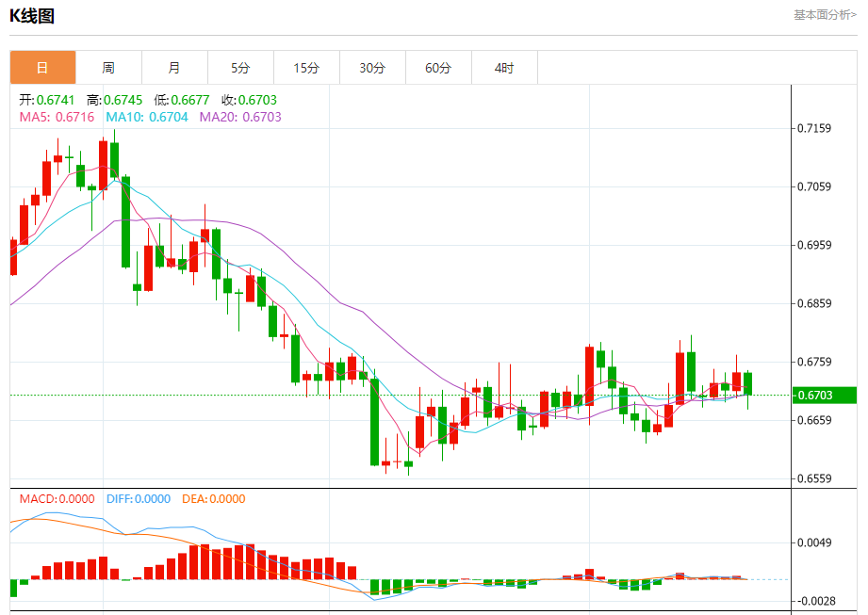Click the 0.6859 price axis label

[x=813, y=303]
